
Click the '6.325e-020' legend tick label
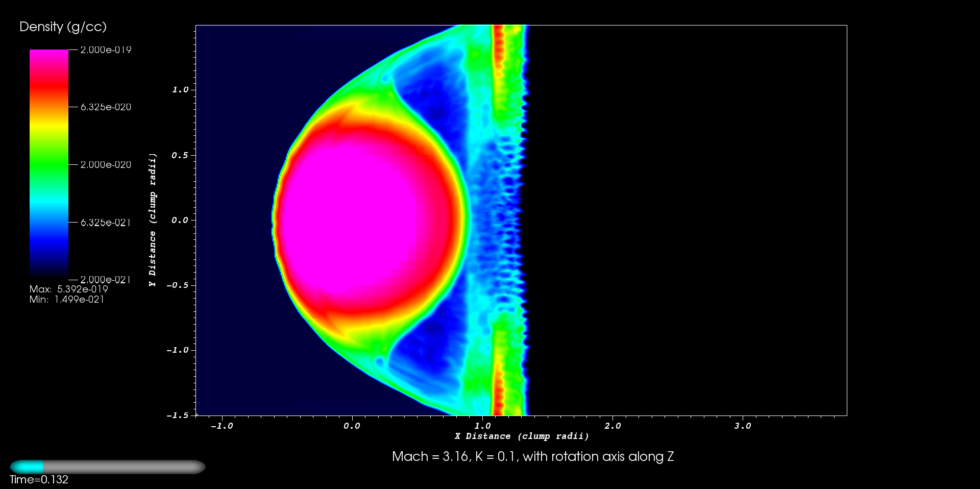point(106,107)
